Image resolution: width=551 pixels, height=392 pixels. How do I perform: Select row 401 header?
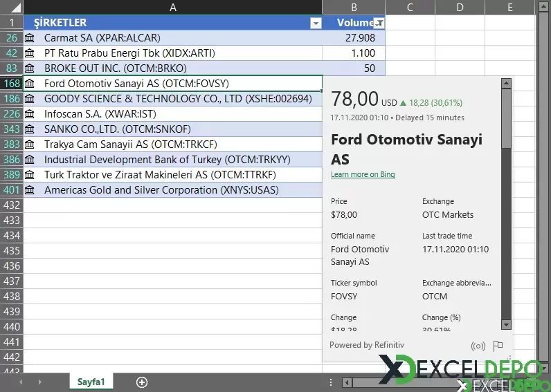tap(12, 190)
